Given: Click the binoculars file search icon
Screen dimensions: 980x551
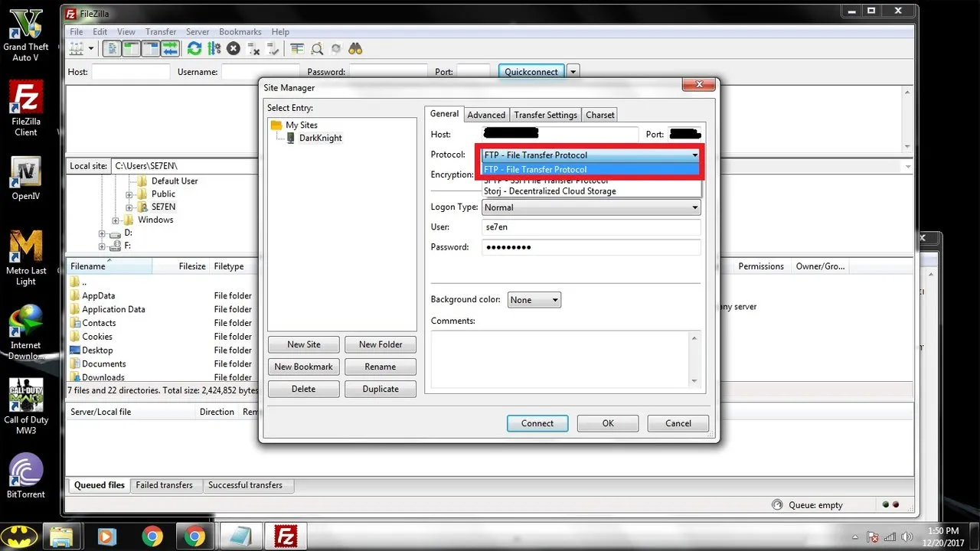Looking at the screenshot, I should pos(355,49).
